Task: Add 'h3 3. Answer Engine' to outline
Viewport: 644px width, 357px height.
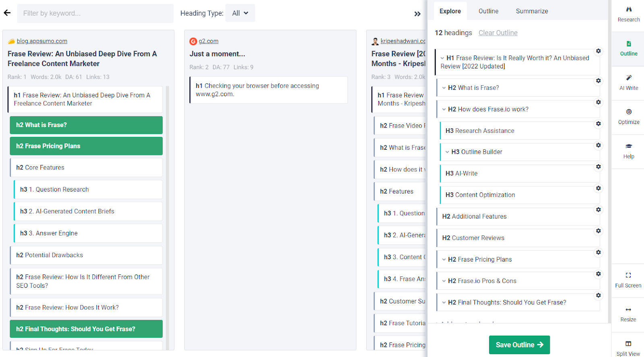Action: pos(88,233)
